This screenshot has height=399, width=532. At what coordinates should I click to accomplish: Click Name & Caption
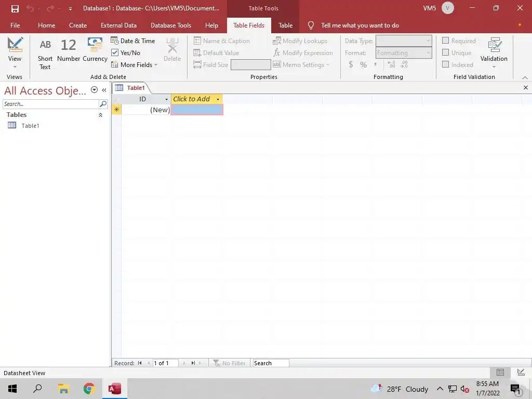221,41
